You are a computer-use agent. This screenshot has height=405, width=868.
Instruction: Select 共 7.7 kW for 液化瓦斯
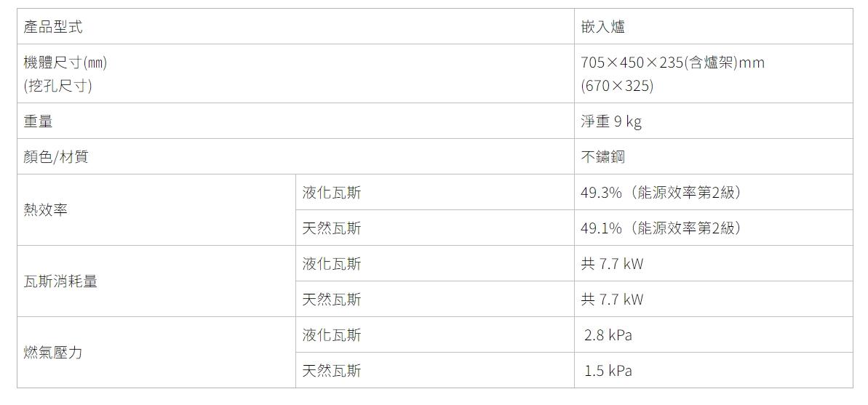[612, 263]
